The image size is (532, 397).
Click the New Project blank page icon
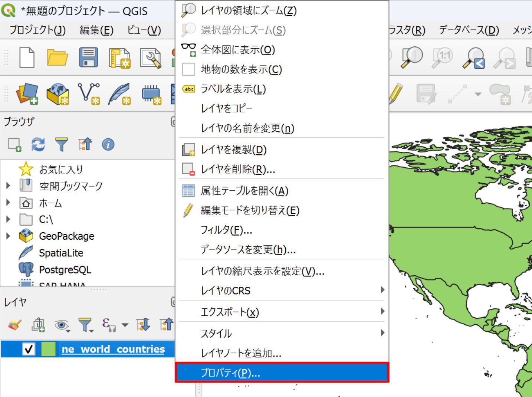(x=27, y=58)
